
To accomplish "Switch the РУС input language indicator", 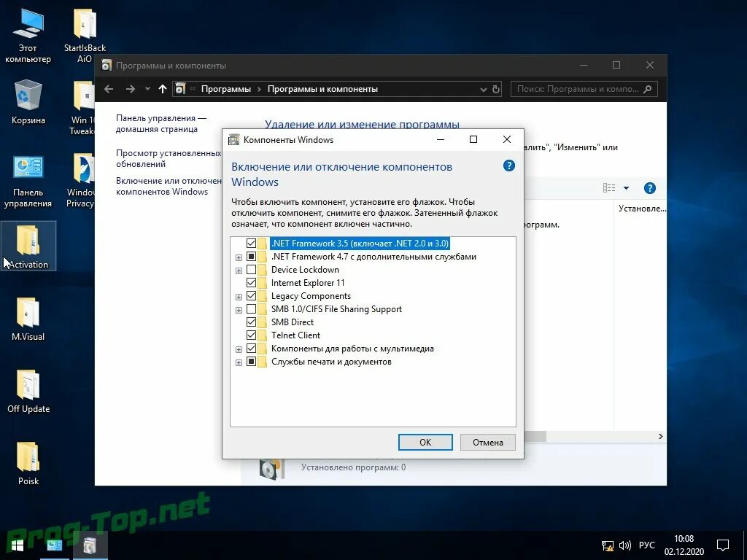I will pos(646,545).
